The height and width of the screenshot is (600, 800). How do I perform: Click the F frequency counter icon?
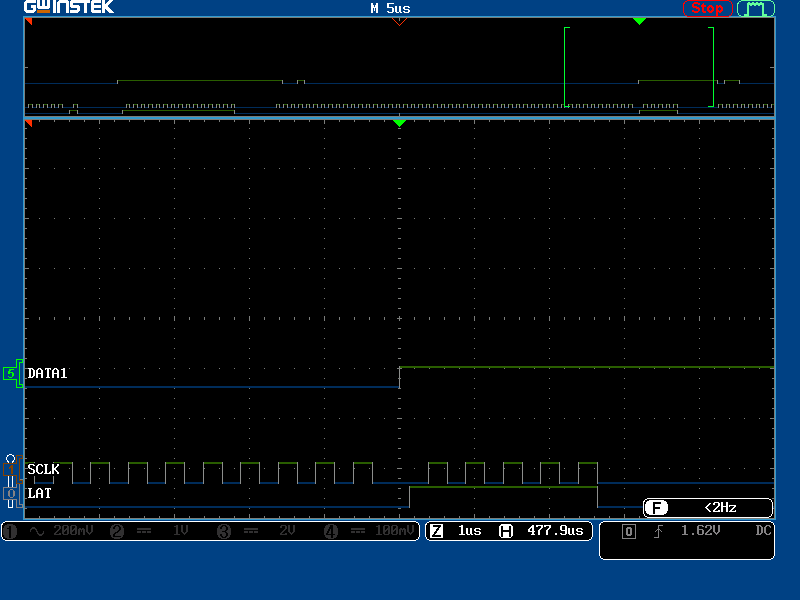click(657, 508)
